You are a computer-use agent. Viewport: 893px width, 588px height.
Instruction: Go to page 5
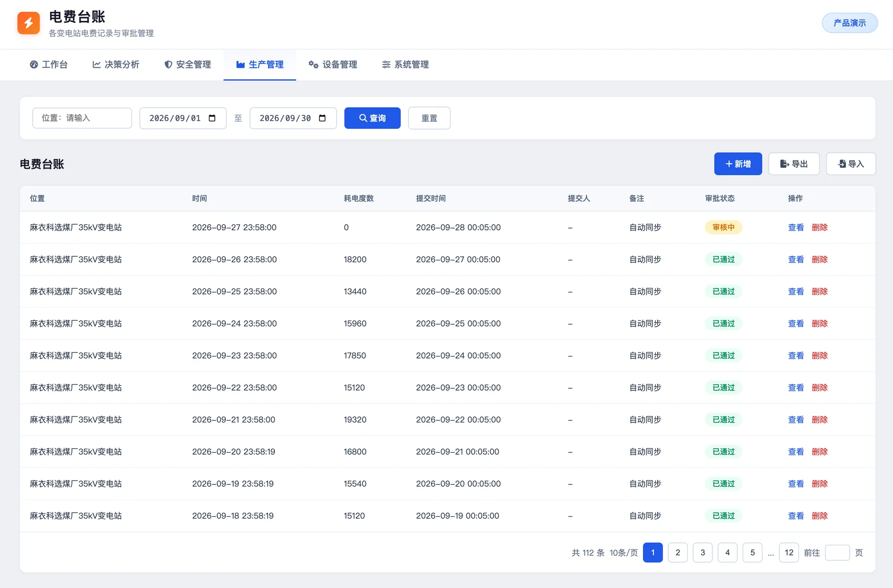[x=753, y=552]
